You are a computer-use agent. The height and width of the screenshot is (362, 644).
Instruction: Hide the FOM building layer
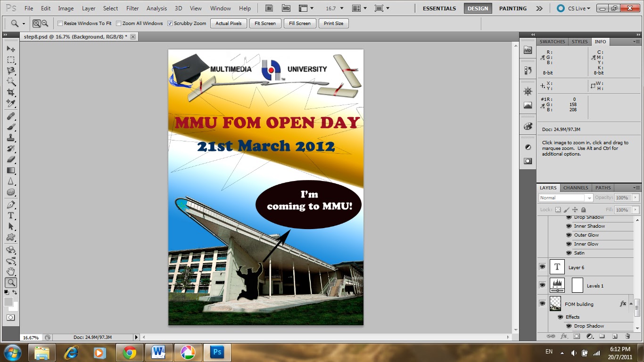pyautogui.click(x=542, y=304)
